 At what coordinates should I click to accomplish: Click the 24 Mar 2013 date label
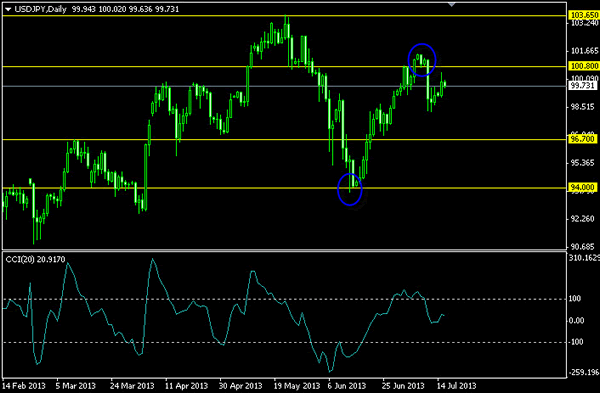(132, 386)
